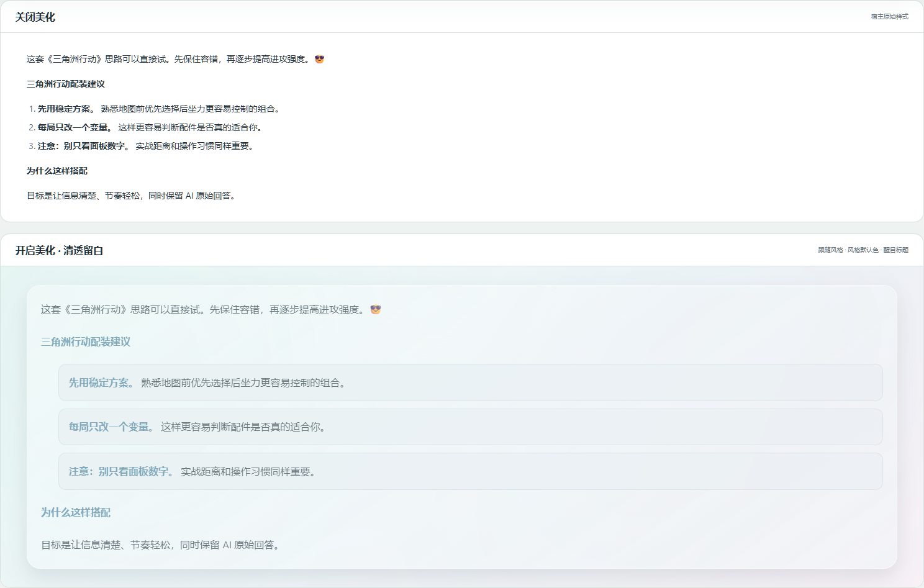
Task: Click the 每局只改一个变量 card in 开启美化
Action: pyautogui.click(x=471, y=427)
